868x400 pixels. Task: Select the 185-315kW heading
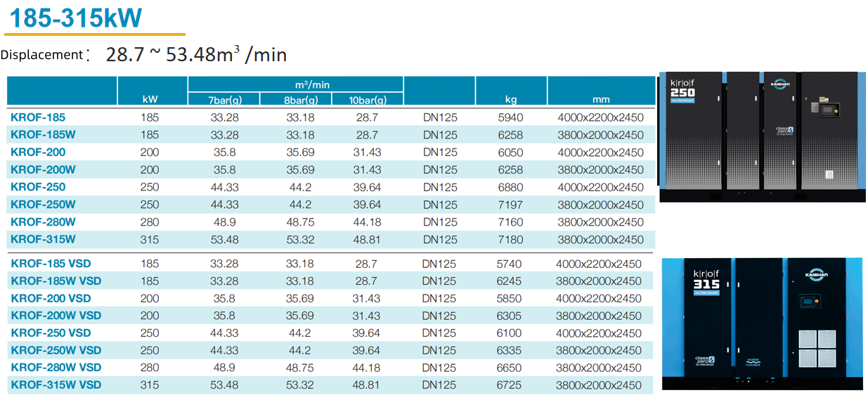coord(76,17)
